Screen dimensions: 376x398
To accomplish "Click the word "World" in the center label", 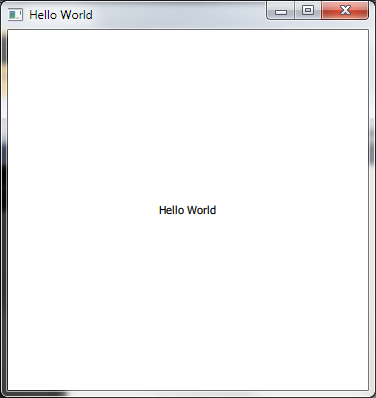I will pyautogui.click(x=202, y=210).
